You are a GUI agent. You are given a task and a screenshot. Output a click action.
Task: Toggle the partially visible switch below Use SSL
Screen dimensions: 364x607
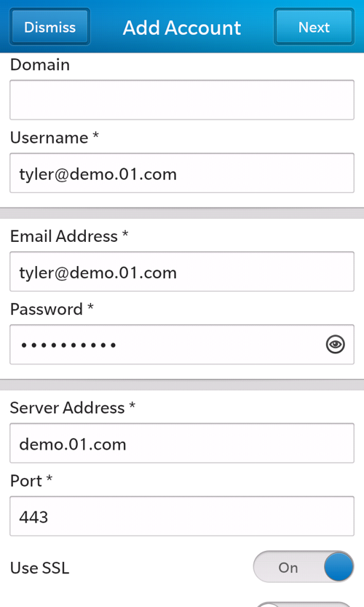tap(304, 604)
